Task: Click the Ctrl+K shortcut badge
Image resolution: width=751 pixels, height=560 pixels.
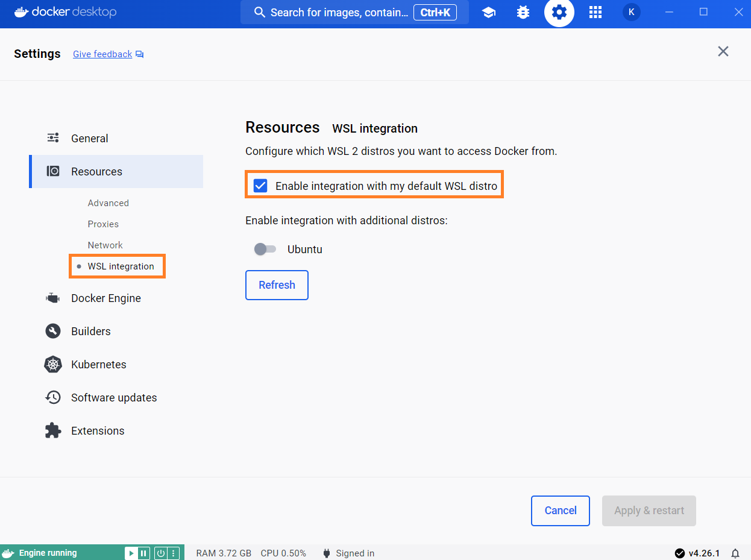Action: point(435,12)
